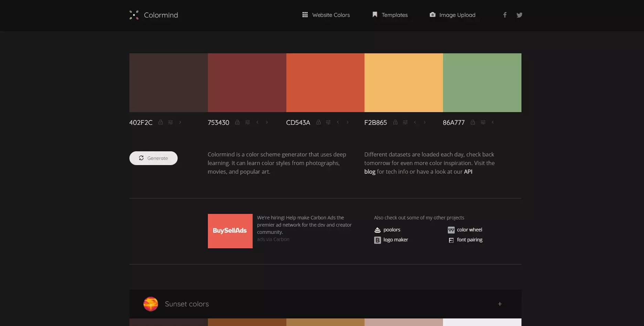Open the Image Upload page
This screenshot has width=644, height=326.
tap(452, 15)
